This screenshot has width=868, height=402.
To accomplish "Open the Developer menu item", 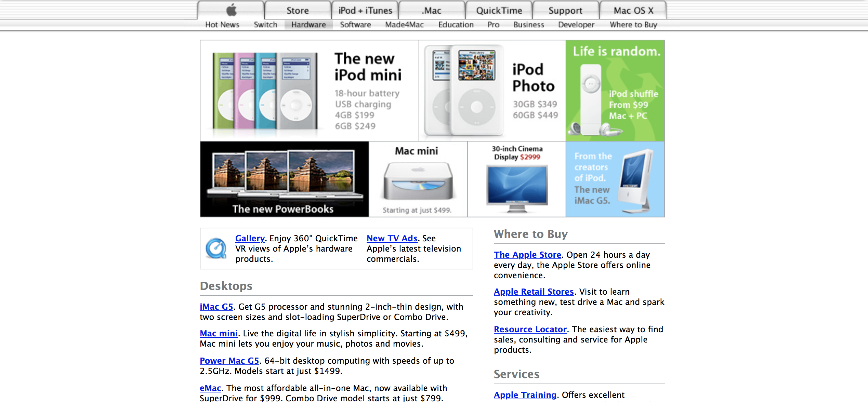I will point(576,24).
